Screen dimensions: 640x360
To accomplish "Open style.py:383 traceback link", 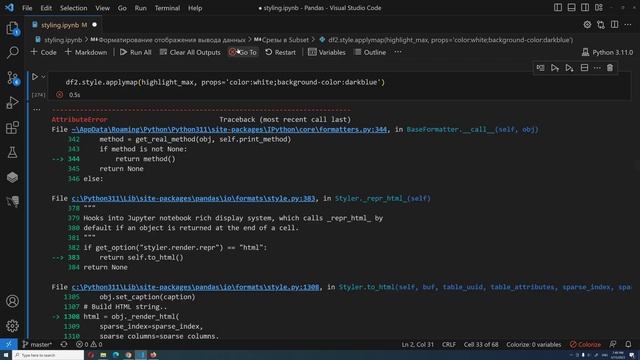I will coord(193,198).
